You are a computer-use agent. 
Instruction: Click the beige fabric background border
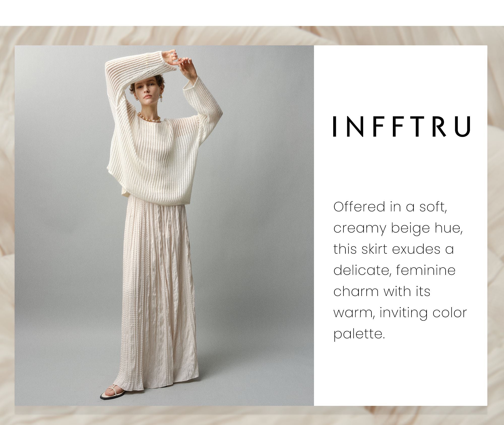click(252, 35)
